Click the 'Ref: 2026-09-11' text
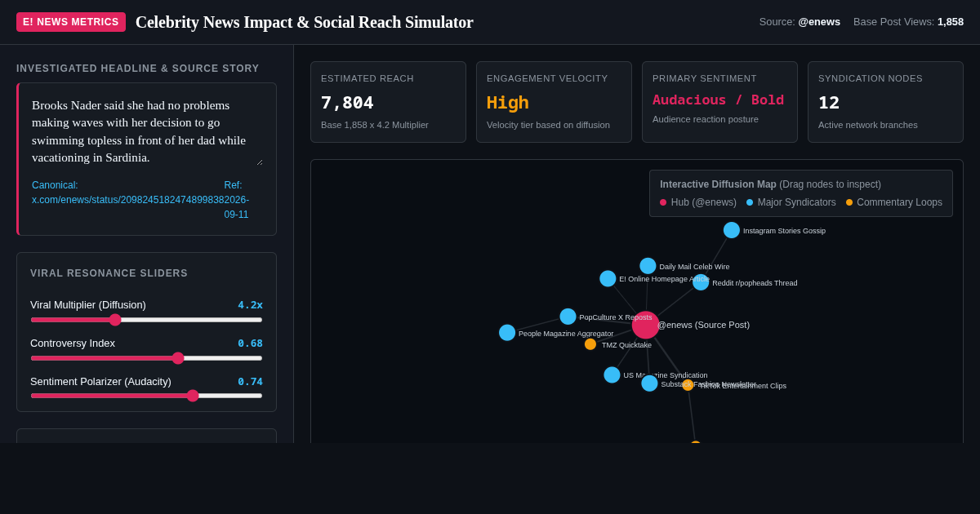 pos(237,200)
